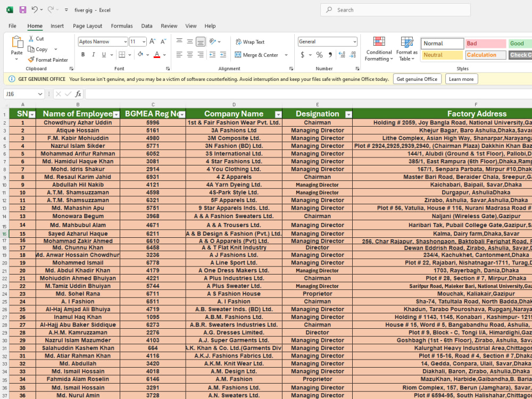Click the Learn more button

click(x=461, y=79)
